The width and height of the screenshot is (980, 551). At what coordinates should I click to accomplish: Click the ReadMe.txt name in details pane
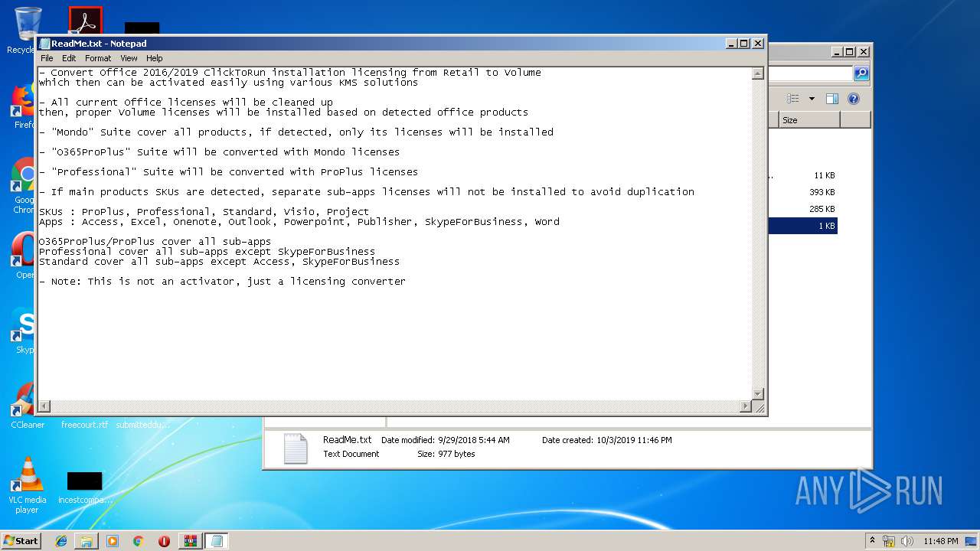[x=347, y=440]
